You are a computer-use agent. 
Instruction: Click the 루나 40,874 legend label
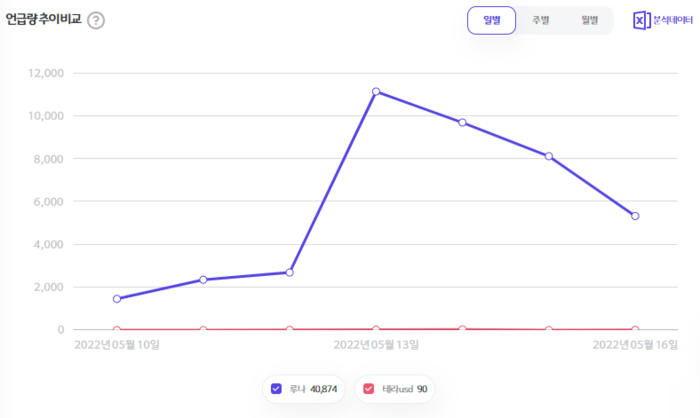click(x=312, y=389)
